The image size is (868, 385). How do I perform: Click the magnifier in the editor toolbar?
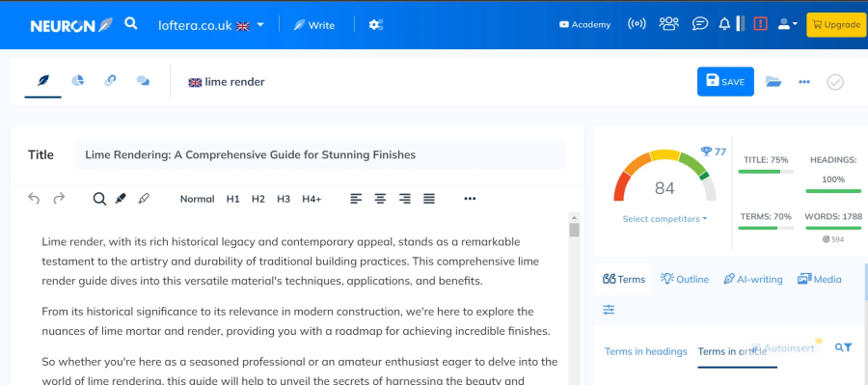click(99, 199)
